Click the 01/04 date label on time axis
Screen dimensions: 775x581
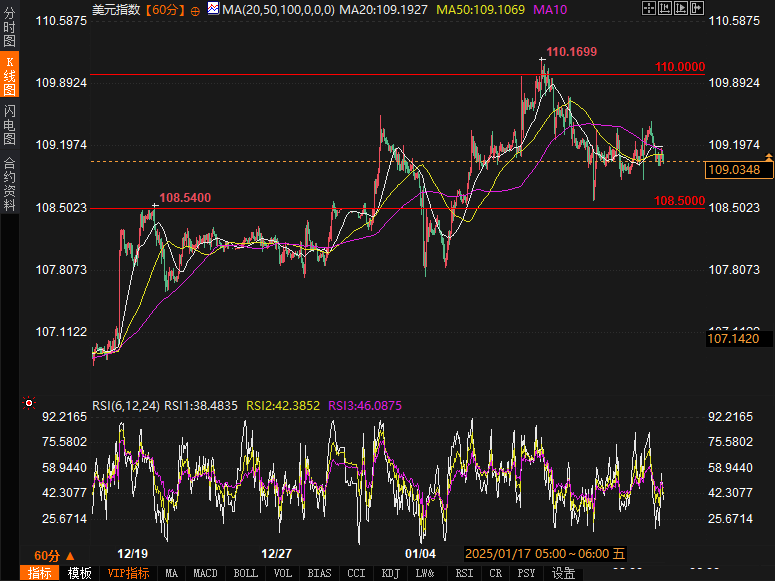tap(420, 554)
